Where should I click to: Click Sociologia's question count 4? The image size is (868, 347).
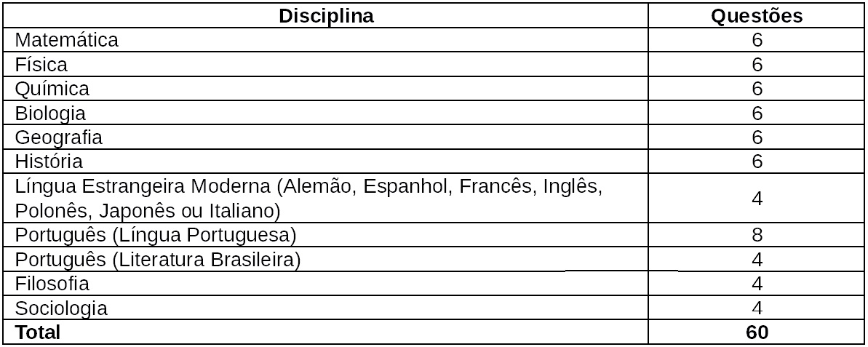coord(757,308)
